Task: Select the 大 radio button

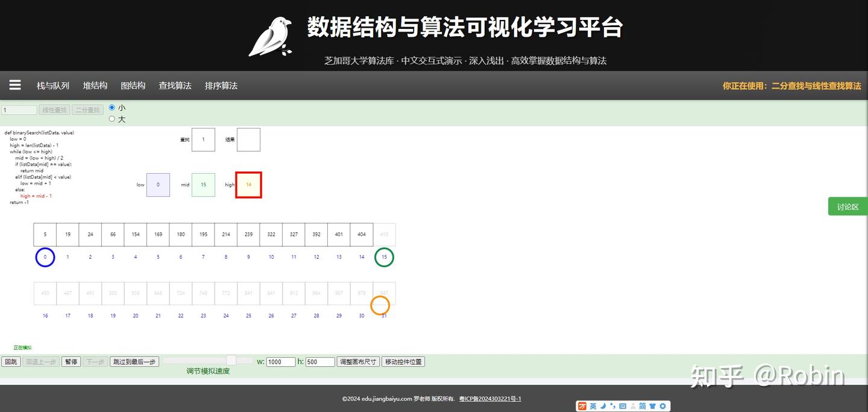Action: coord(112,118)
